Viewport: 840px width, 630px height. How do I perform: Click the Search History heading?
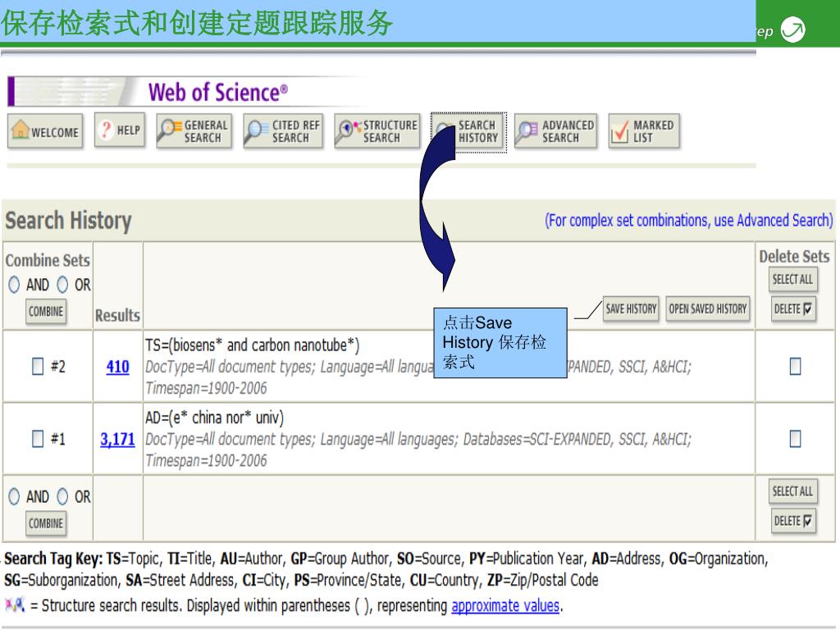pos(69,221)
